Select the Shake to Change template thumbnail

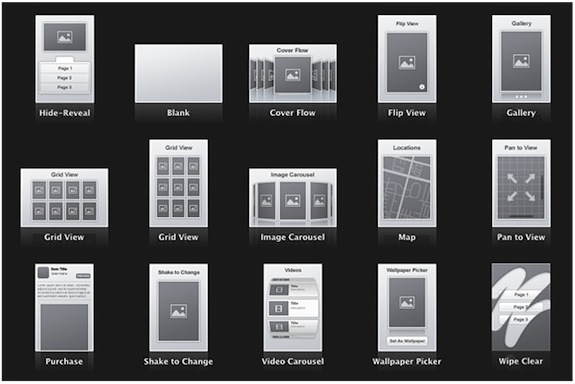179,307
